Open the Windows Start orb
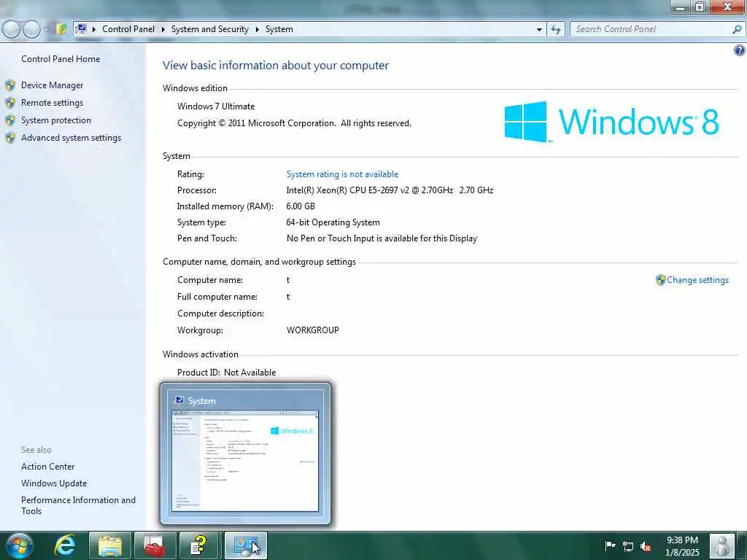This screenshot has width=747, height=560. [20, 545]
